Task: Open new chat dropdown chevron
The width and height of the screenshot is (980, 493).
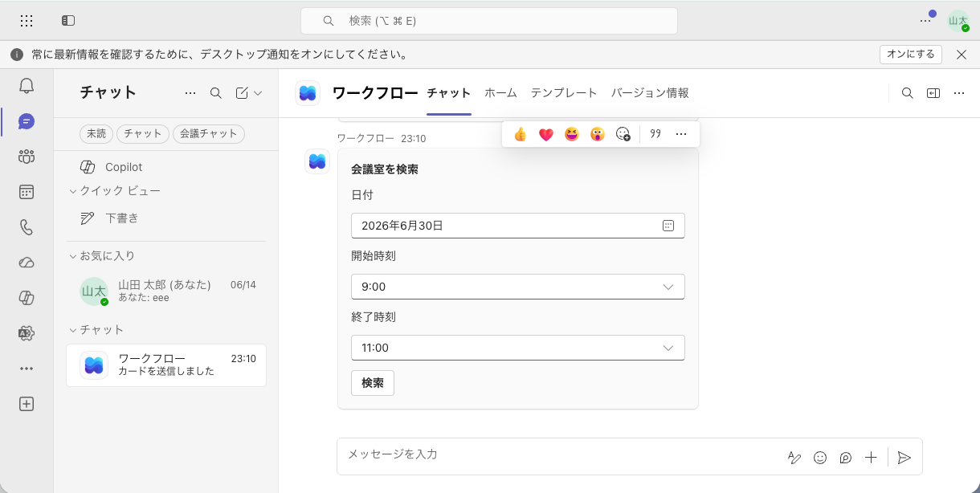Action: coord(258,93)
